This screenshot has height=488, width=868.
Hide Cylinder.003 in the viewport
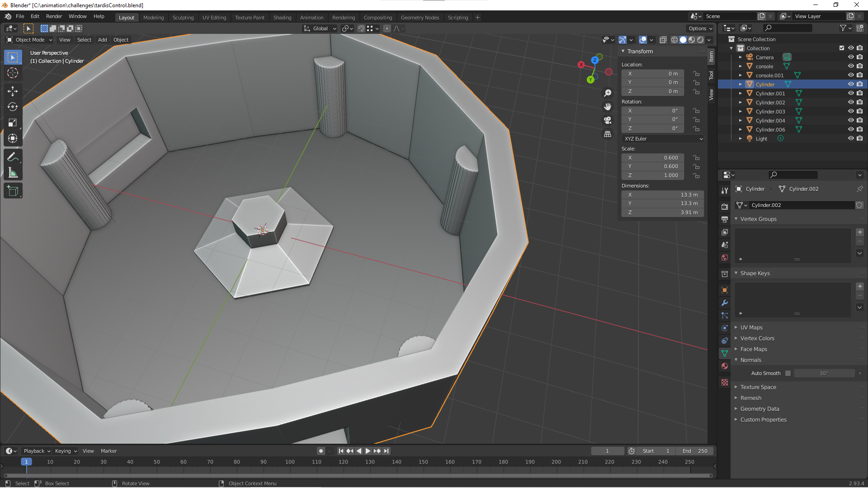(x=850, y=111)
